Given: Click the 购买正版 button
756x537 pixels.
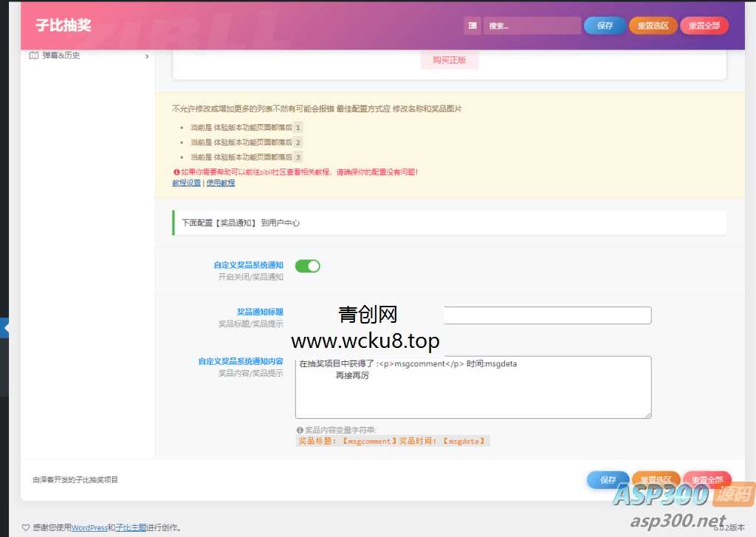Looking at the screenshot, I should pos(449,61).
